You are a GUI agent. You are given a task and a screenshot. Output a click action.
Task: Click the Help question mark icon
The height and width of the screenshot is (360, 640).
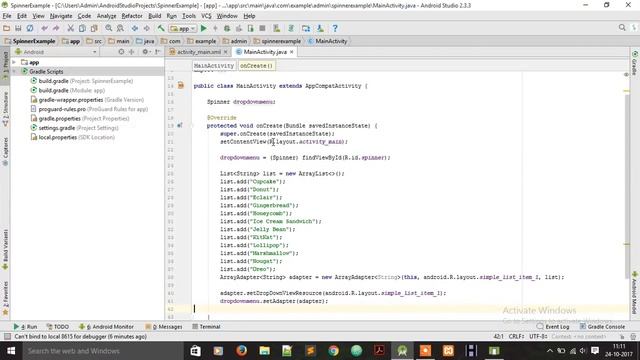click(x=335, y=28)
